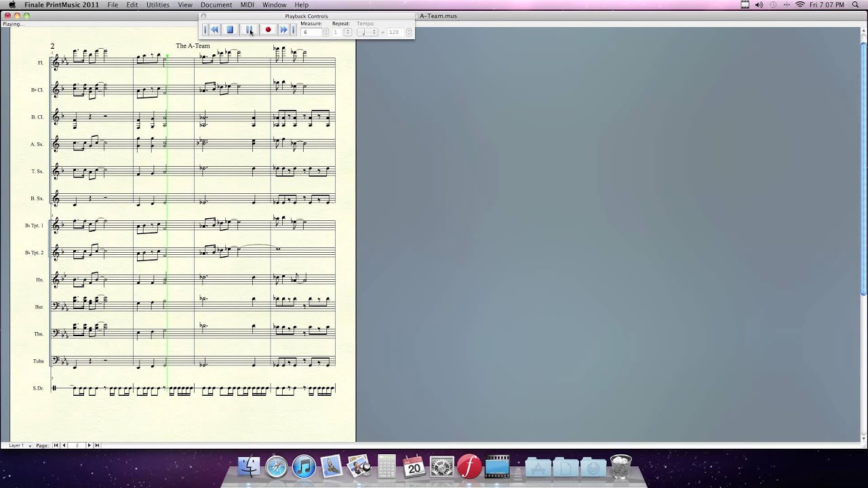
Task: Open the Document menu
Action: pos(216,5)
